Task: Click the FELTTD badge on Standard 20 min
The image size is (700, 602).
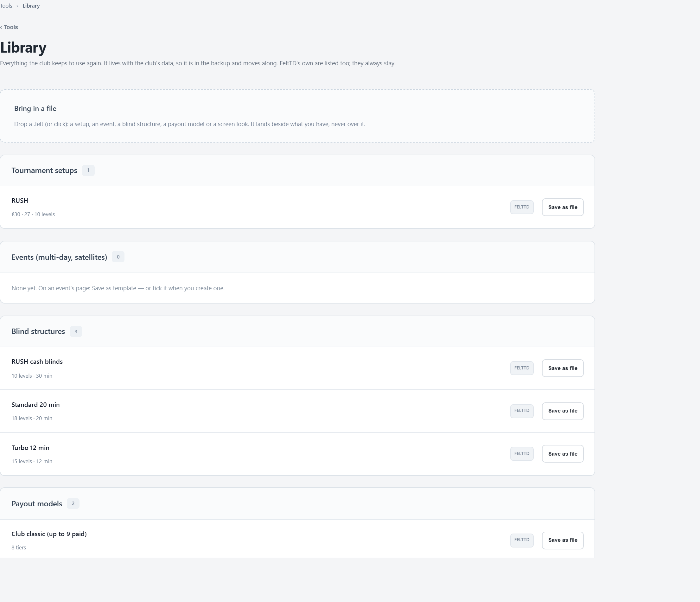Action: coord(522,411)
